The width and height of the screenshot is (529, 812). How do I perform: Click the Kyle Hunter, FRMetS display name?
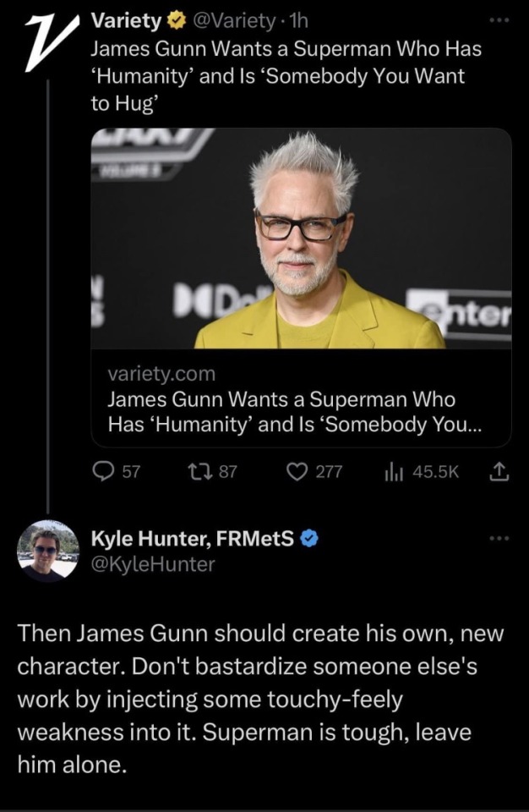193,539
